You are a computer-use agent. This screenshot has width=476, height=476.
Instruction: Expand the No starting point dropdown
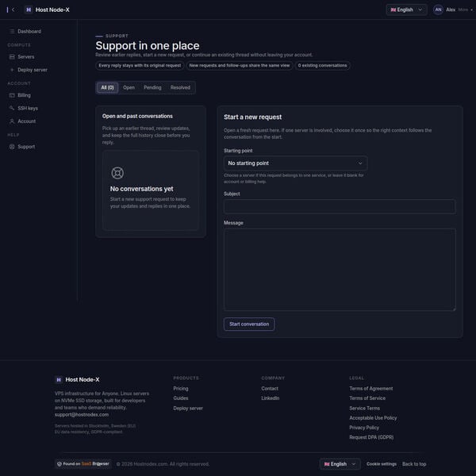tap(295, 163)
